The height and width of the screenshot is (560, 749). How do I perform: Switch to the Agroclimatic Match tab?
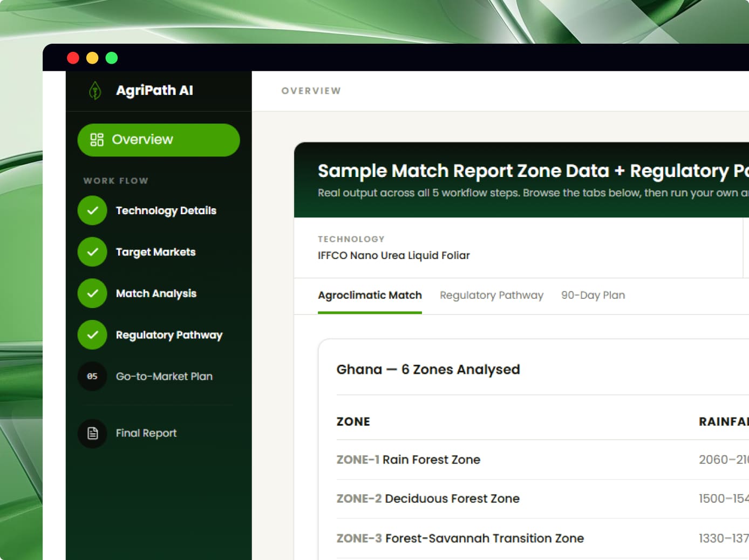(370, 295)
